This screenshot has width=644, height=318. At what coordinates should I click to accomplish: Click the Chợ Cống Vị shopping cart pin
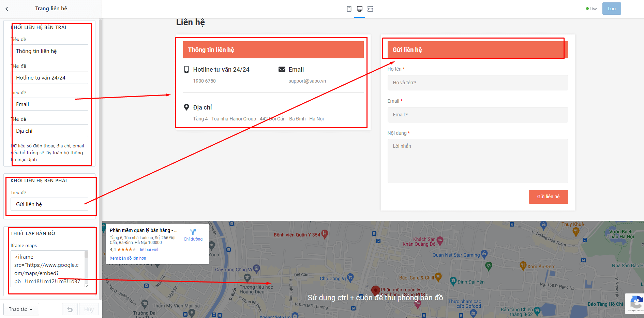pos(350,278)
